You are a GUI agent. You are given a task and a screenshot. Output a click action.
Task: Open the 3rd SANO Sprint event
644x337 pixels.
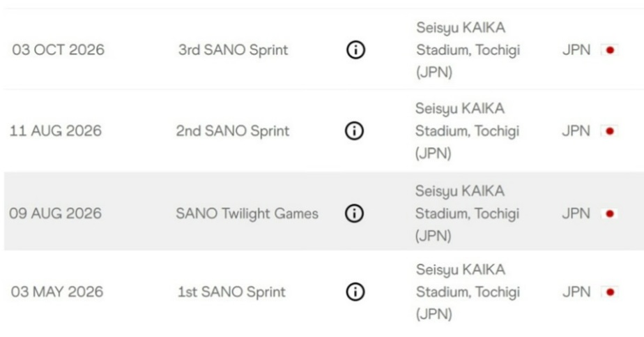pos(233,50)
